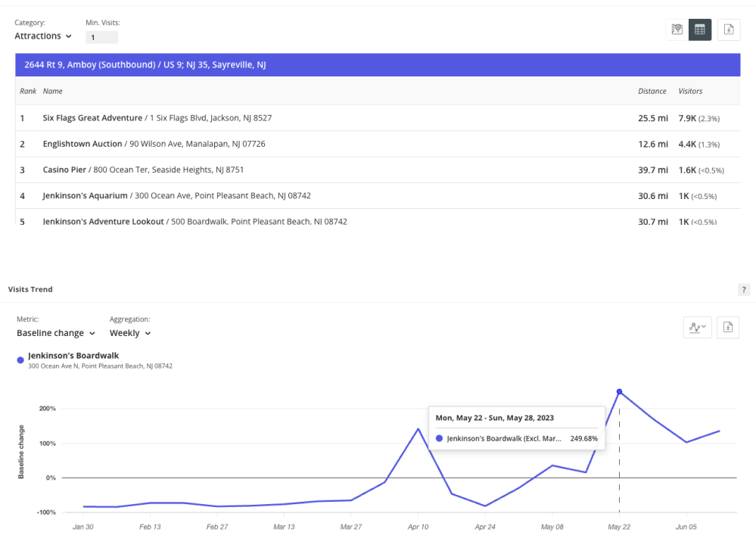756x554 pixels.
Task: Download the attractions table data
Action: (x=729, y=30)
